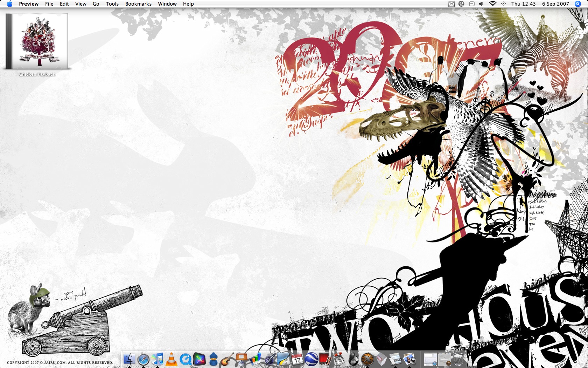Open the Apple menu
The width and height of the screenshot is (588, 368).
tap(9, 4)
